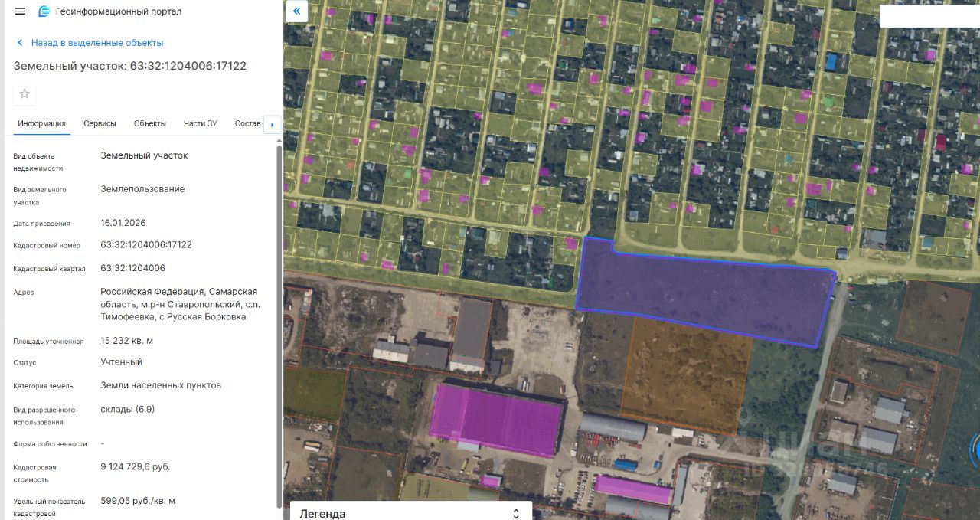The width and height of the screenshot is (980, 520).
Task: Click the label Площадь уточненная
Action: click(x=48, y=342)
